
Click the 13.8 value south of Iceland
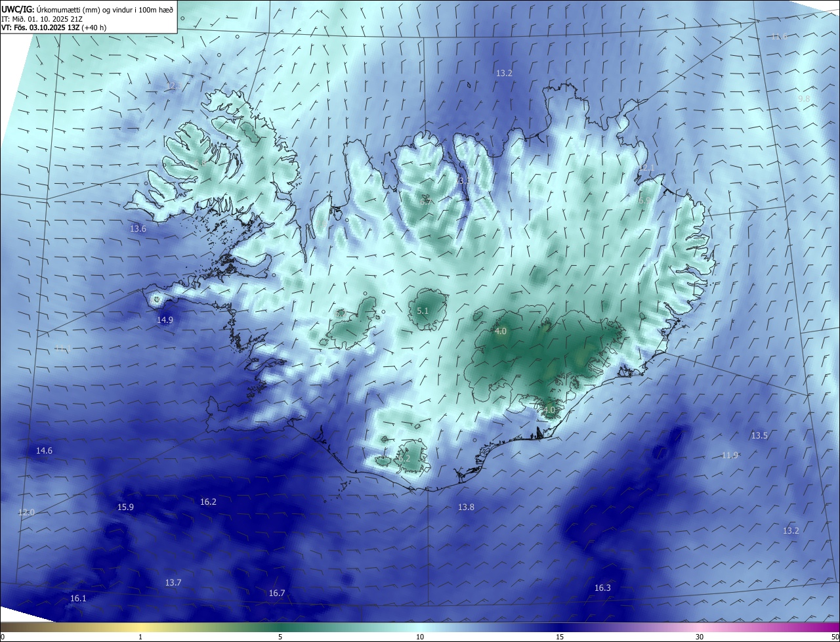tap(466, 507)
